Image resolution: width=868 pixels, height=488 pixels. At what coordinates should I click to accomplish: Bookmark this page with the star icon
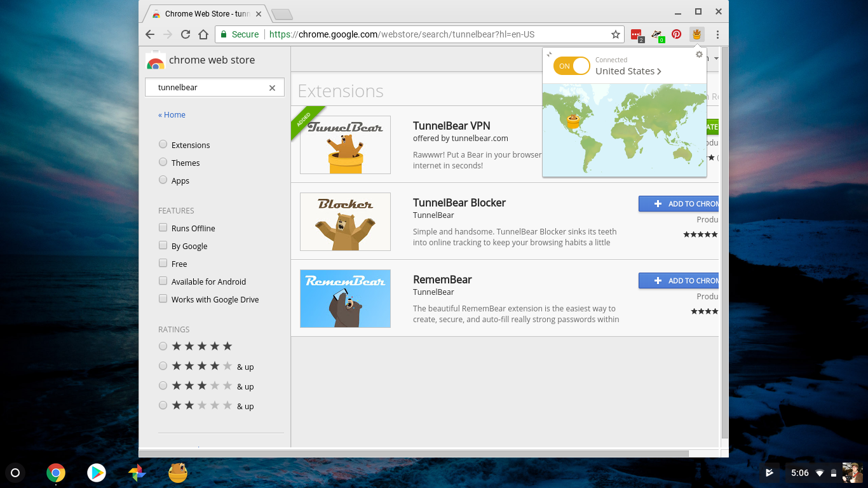[615, 34]
